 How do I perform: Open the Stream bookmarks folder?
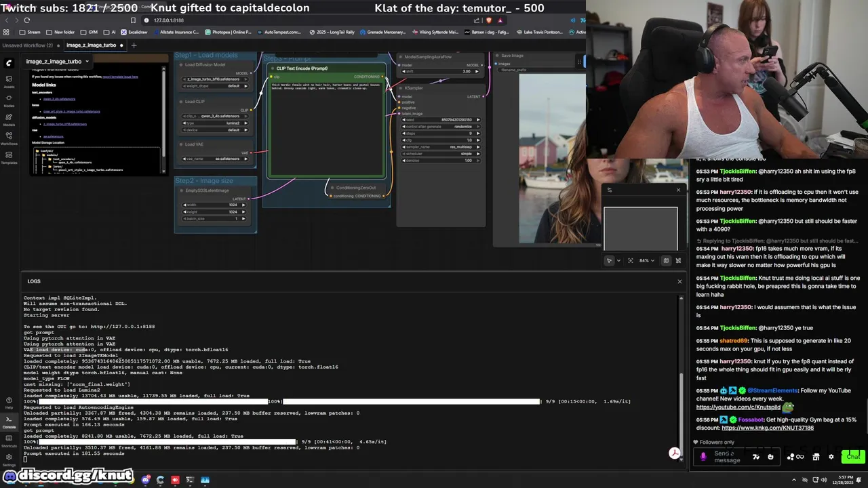point(30,32)
